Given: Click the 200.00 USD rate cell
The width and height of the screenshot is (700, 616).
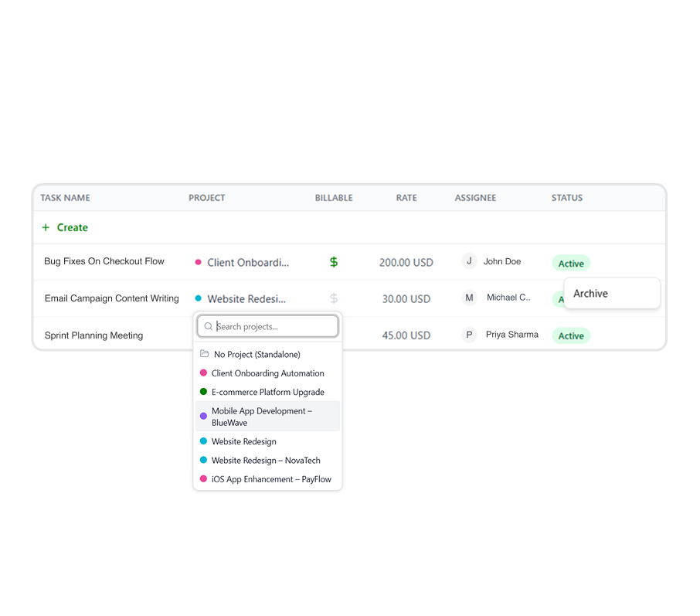Looking at the screenshot, I should (x=406, y=262).
